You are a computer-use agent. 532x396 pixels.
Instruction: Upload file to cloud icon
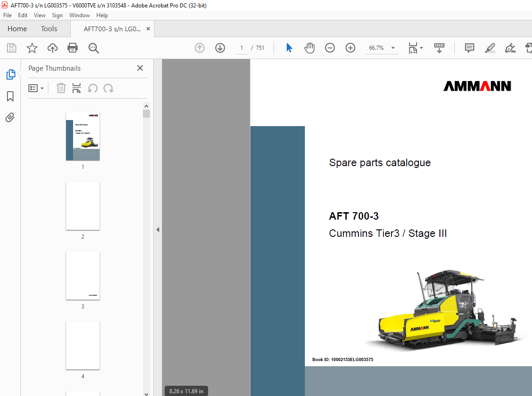click(52, 48)
